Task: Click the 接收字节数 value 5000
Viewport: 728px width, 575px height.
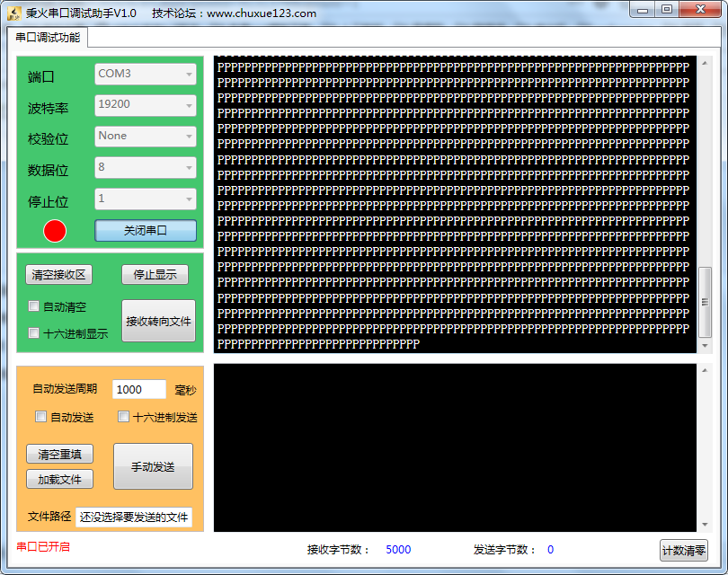Action: (398, 550)
